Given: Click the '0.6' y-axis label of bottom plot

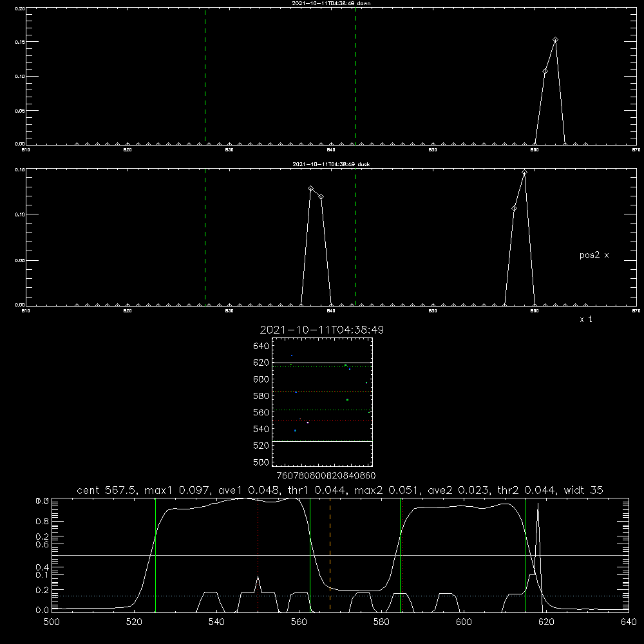Looking at the screenshot, I should [43, 544].
